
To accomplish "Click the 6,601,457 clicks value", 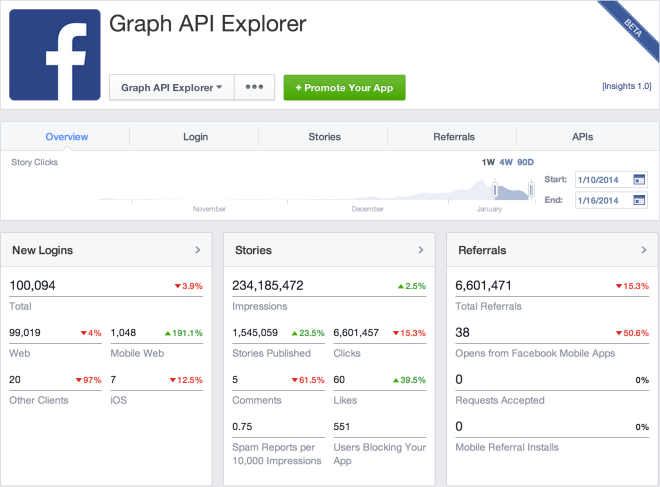I will [356, 333].
